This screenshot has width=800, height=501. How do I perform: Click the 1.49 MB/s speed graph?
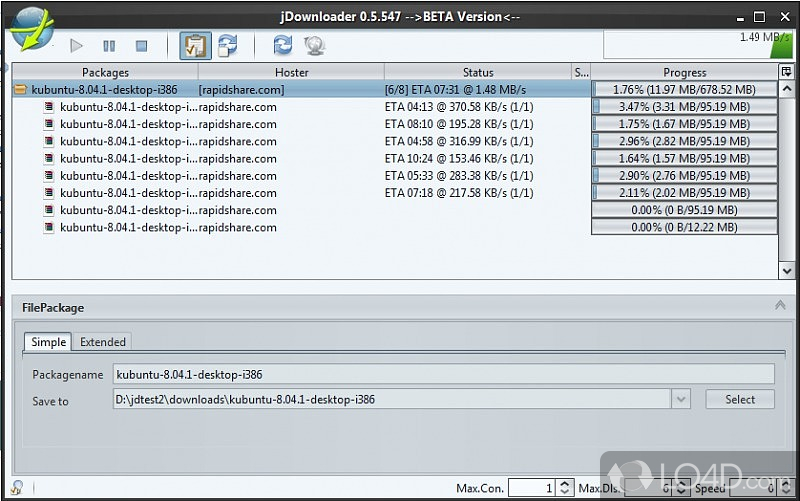point(697,45)
